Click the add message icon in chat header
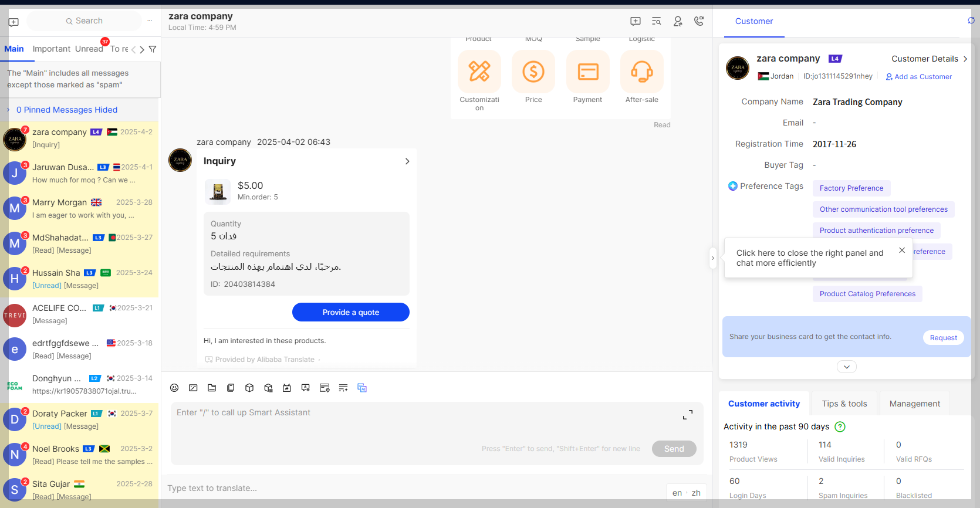Viewport: 980px width, 508px height. (x=636, y=21)
